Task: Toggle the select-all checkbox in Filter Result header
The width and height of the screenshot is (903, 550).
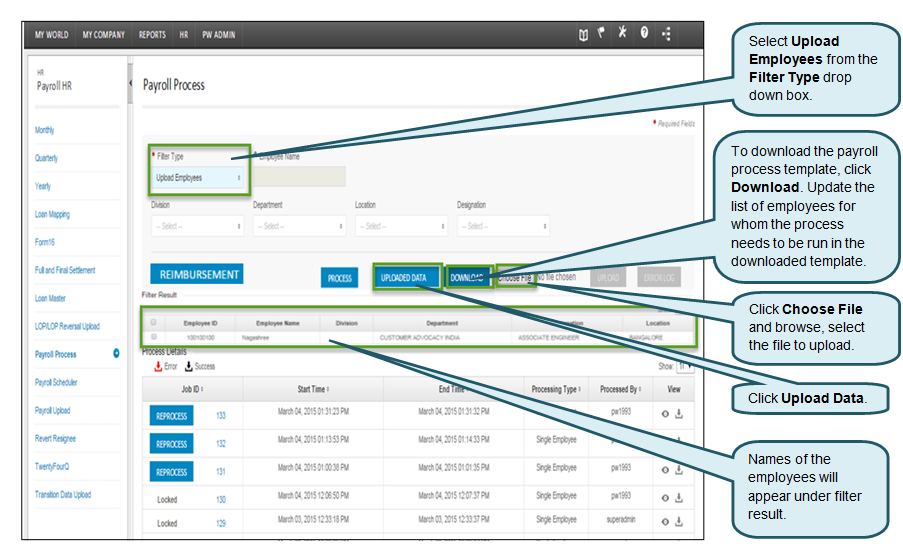Action: (x=153, y=323)
